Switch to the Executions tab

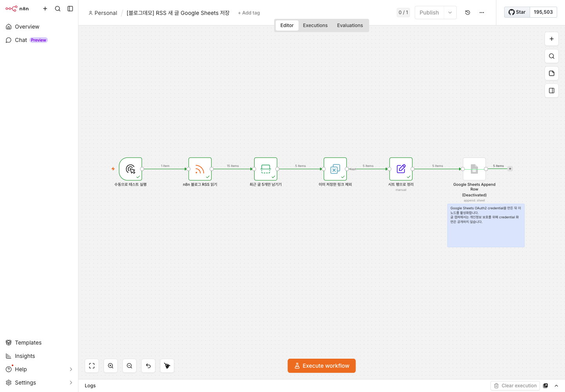tap(315, 25)
